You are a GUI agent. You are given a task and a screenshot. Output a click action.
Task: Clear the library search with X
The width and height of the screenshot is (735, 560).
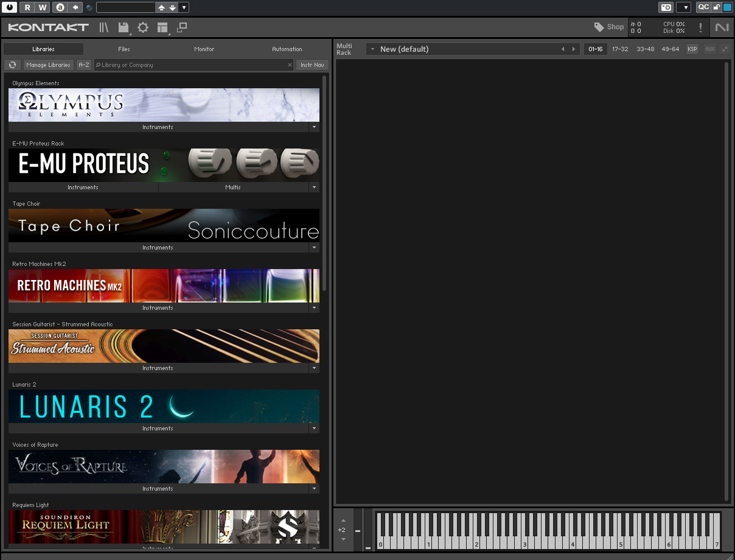coord(290,65)
